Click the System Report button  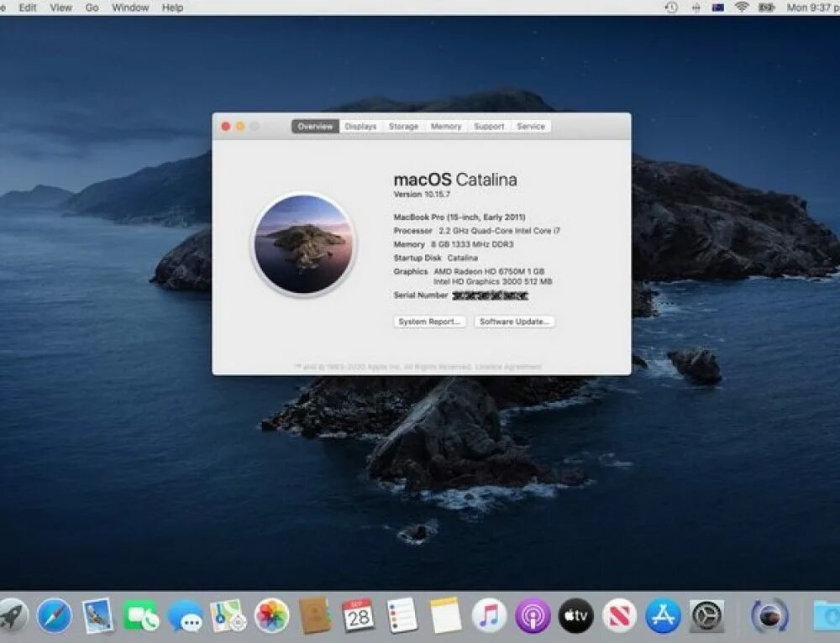429,321
